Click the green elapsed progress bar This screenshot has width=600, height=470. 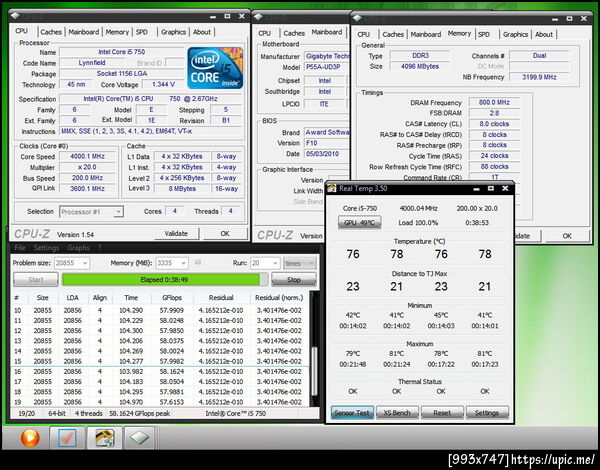(165, 279)
